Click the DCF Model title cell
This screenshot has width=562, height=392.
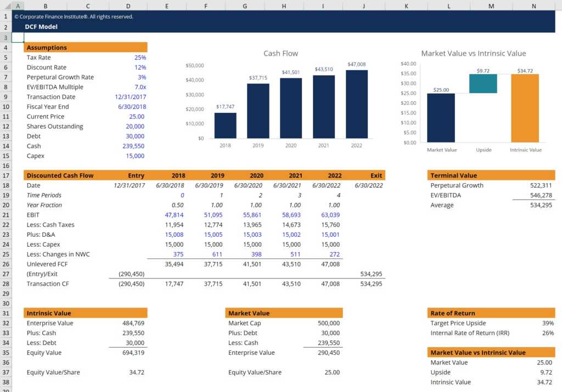pyautogui.click(x=42, y=26)
